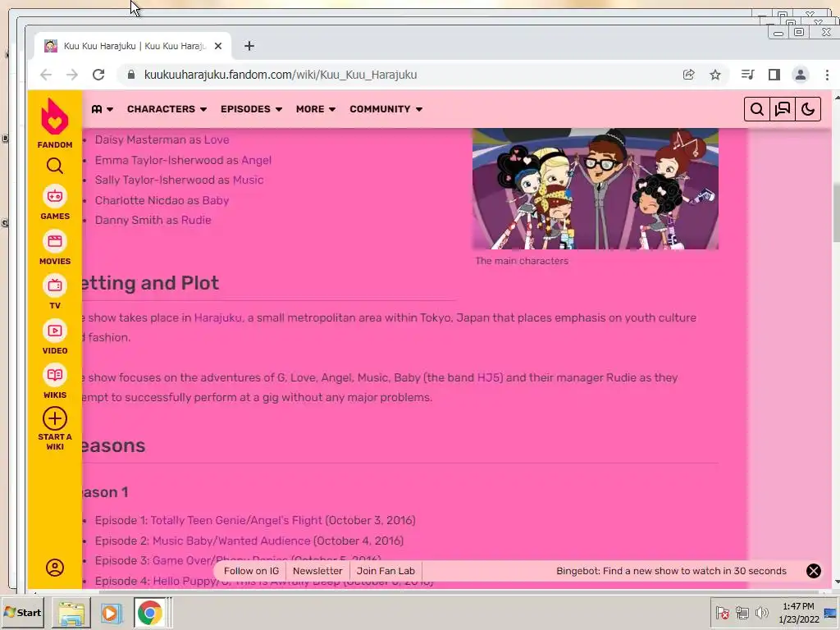Open the Chrome three-dot menu
840x630 pixels.
[827, 75]
